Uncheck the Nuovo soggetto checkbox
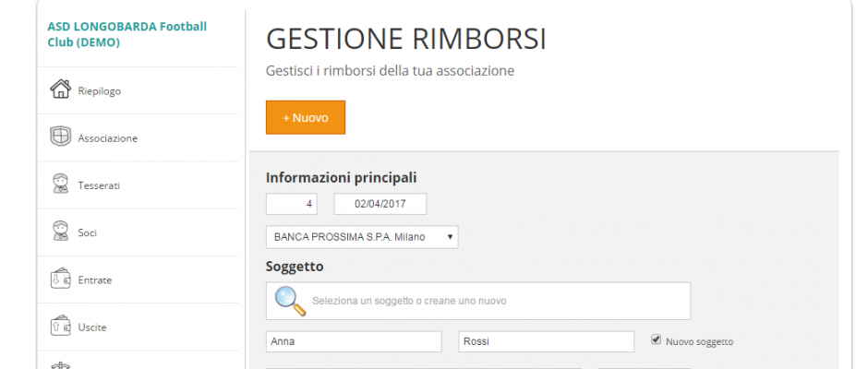 pos(656,340)
